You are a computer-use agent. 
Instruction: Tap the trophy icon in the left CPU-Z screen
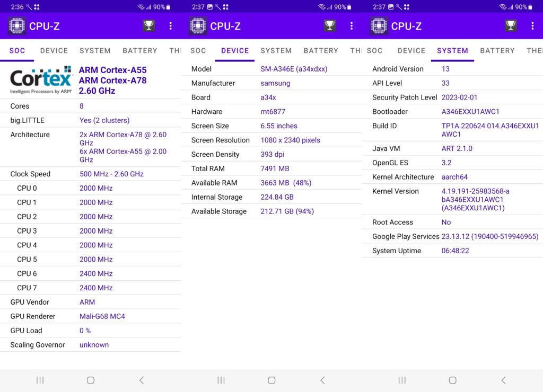click(149, 25)
